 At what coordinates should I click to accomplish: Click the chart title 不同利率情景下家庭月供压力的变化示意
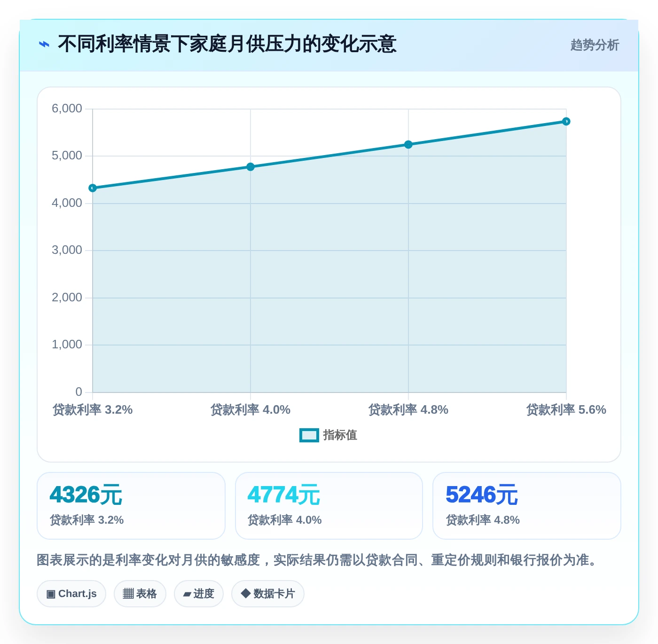pos(227,44)
